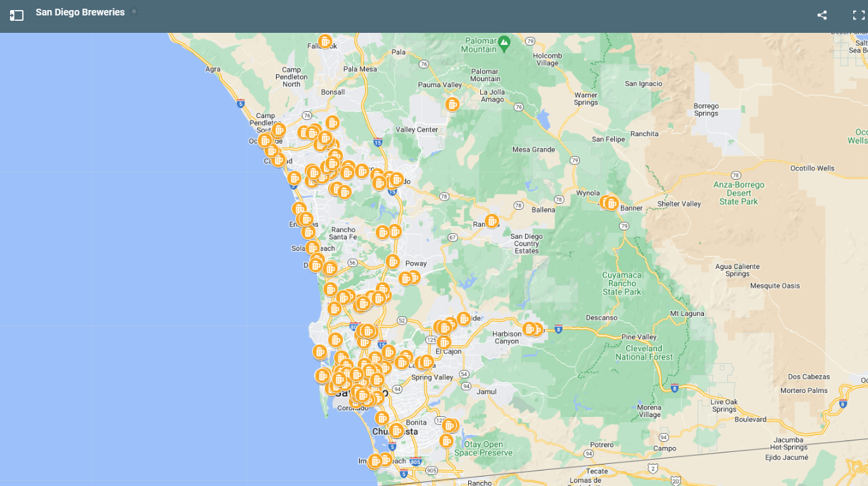Click the Otay Open Space Preserve label

(x=484, y=448)
